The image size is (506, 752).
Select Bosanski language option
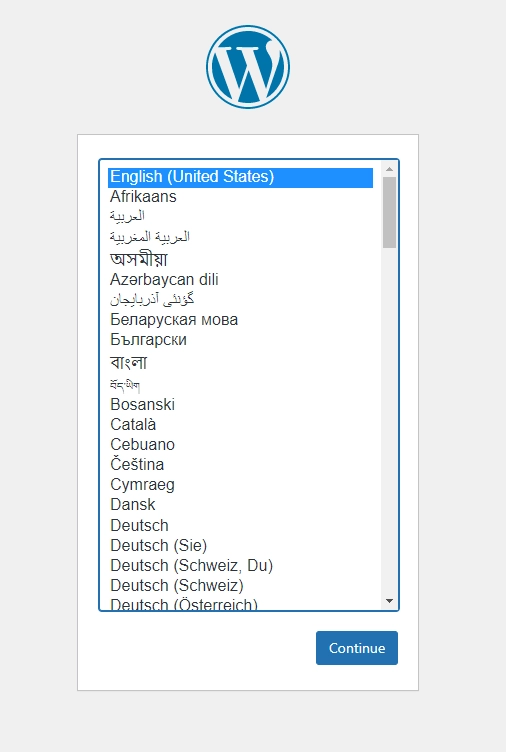240,405
